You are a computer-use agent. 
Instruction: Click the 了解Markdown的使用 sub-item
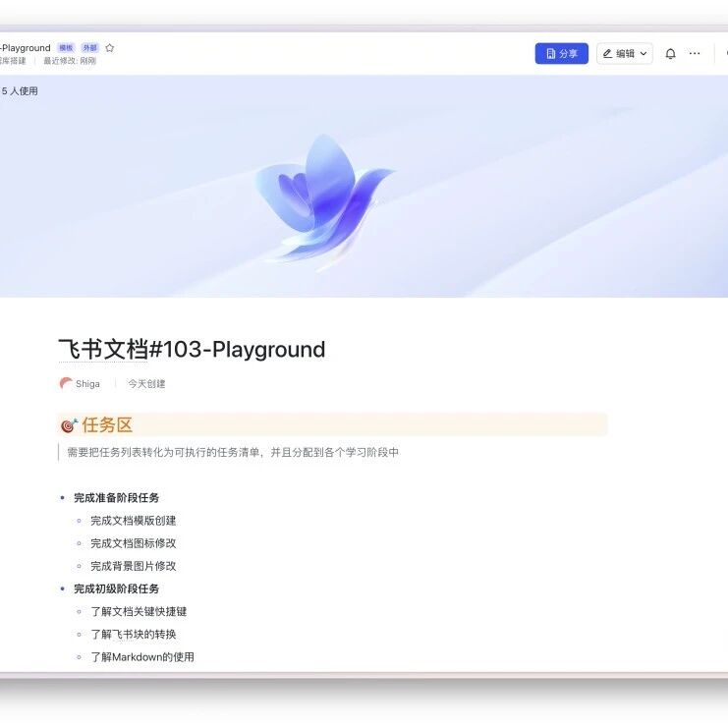[x=142, y=657]
